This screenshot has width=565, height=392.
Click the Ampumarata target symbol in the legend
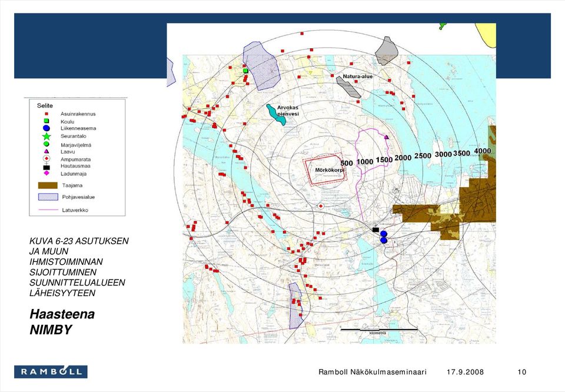pyautogui.click(x=46, y=159)
